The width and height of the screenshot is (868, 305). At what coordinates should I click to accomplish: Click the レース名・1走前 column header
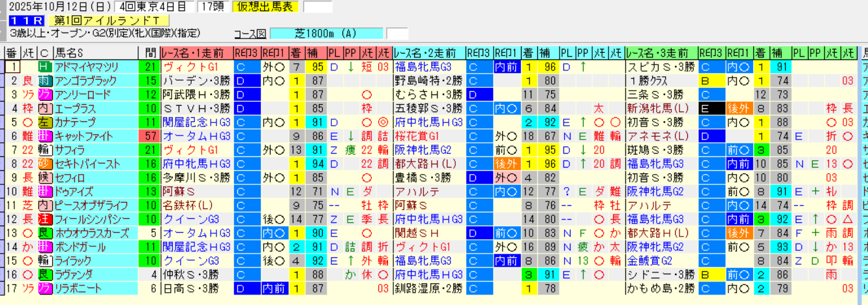click(x=197, y=53)
